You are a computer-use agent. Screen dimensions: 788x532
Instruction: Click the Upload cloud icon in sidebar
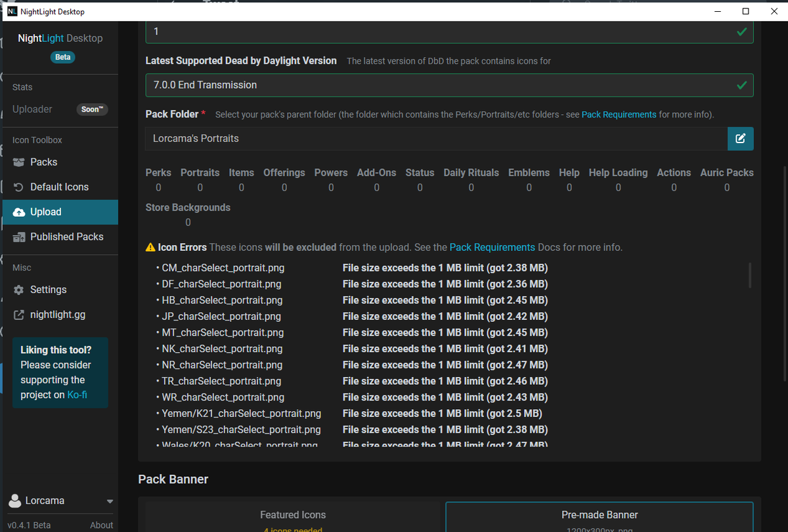(x=18, y=212)
